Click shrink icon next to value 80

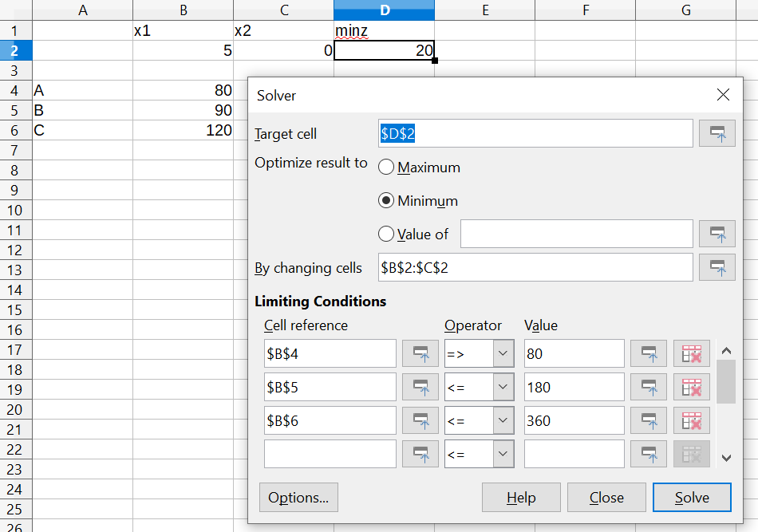click(648, 353)
